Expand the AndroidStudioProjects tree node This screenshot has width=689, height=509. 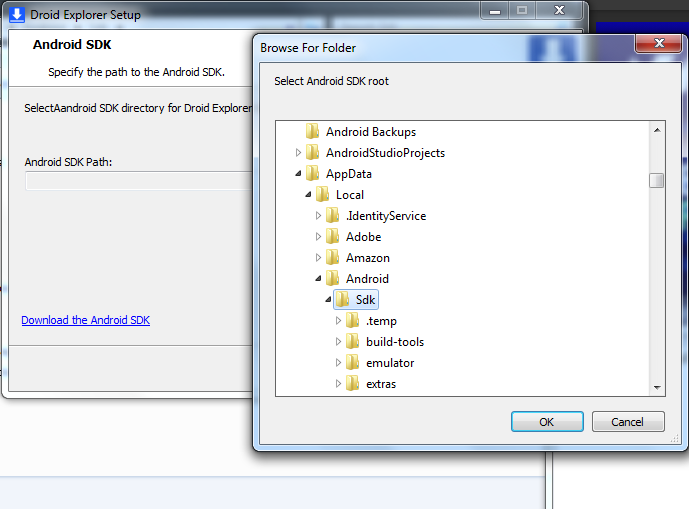coord(298,153)
